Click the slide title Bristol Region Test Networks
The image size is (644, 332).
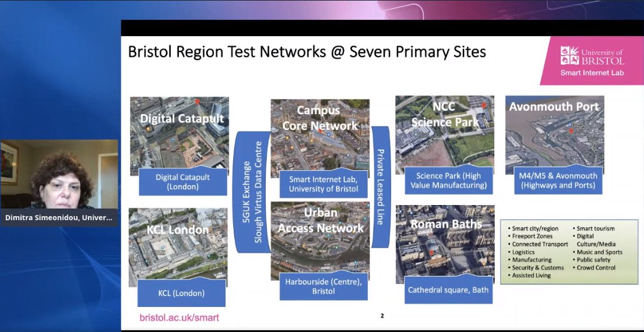click(307, 52)
